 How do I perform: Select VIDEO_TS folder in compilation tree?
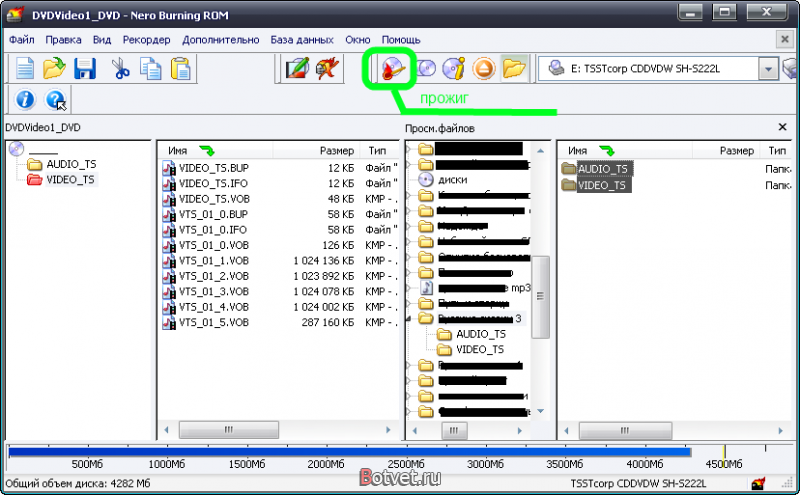tap(70, 180)
